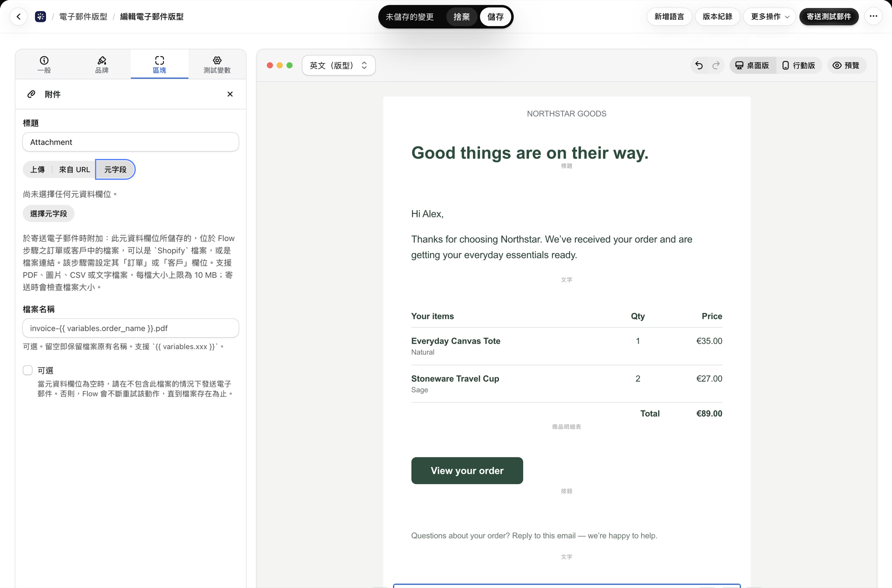892x588 pixels.
Task: Switch preview to 行動版
Action: 799,65
